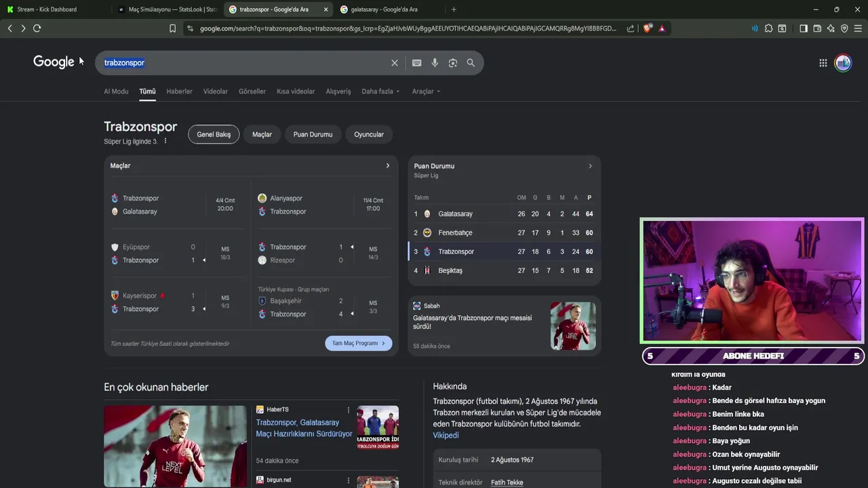Screen dimensions: 868x488
Task: Search by image with Google Lens
Action: tap(453, 63)
